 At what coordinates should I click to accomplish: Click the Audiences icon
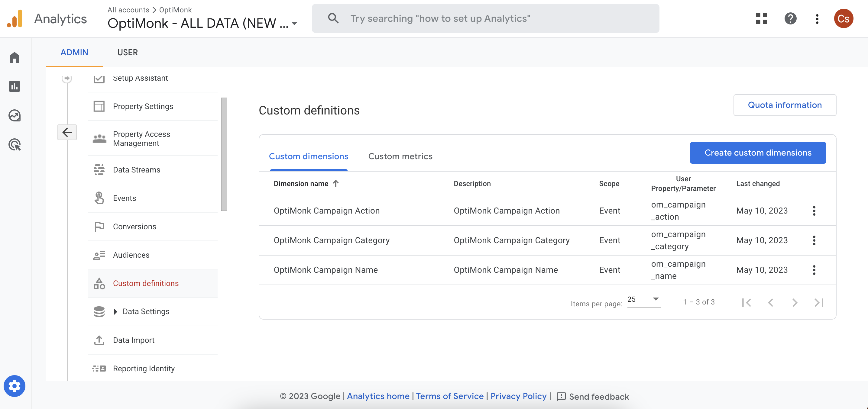[99, 255]
